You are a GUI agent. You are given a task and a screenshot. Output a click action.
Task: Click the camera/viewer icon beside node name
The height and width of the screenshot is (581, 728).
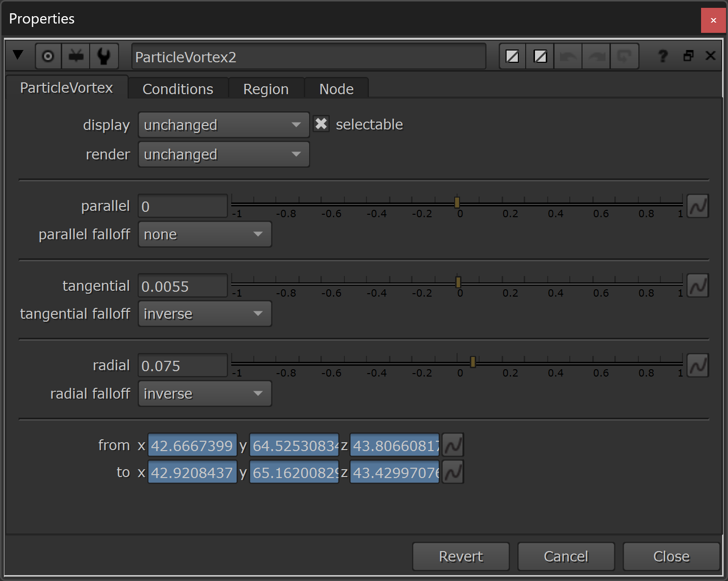[76, 56]
